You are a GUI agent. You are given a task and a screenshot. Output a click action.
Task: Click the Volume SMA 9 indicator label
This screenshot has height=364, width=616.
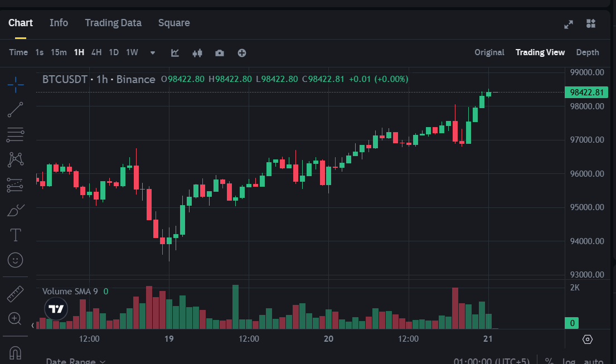(70, 292)
